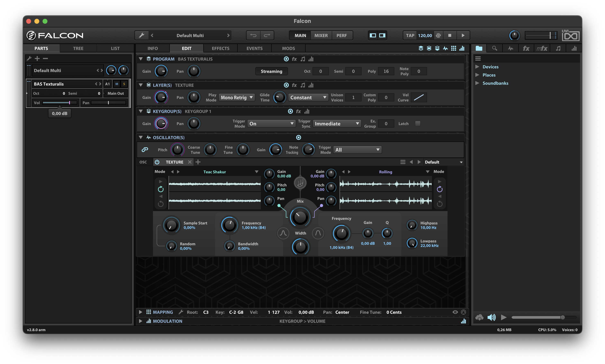Expand Devices in browser tree
This screenshot has height=364, width=605.
477,67
